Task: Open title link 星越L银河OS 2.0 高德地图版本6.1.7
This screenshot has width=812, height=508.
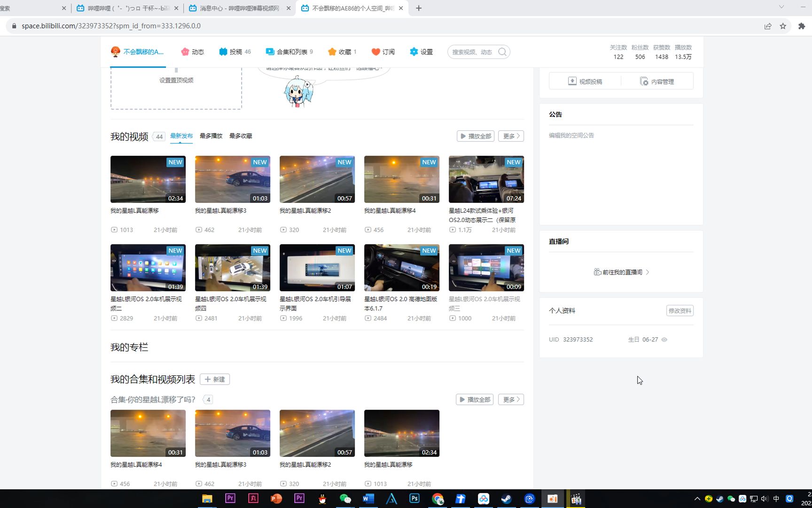Action: 401,304
